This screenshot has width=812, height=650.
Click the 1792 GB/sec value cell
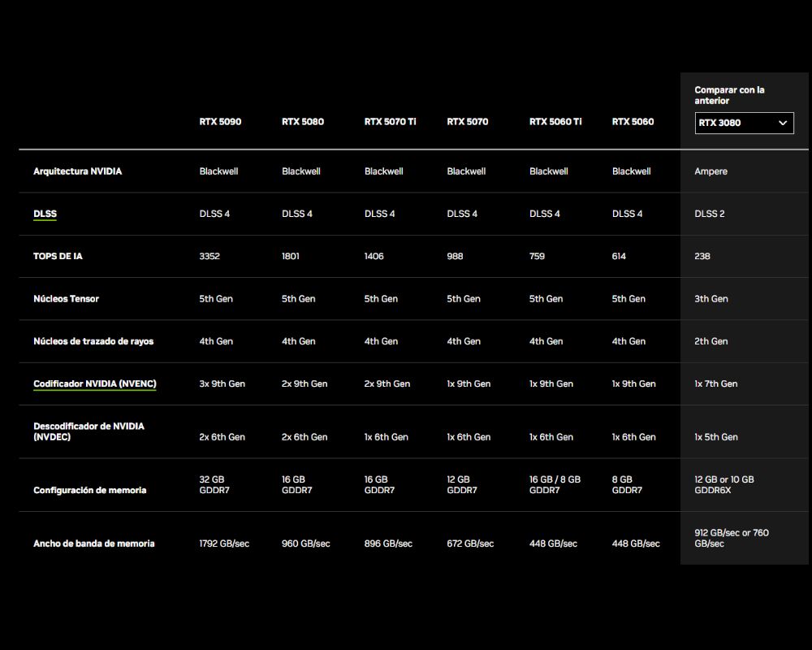pyautogui.click(x=225, y=544)
